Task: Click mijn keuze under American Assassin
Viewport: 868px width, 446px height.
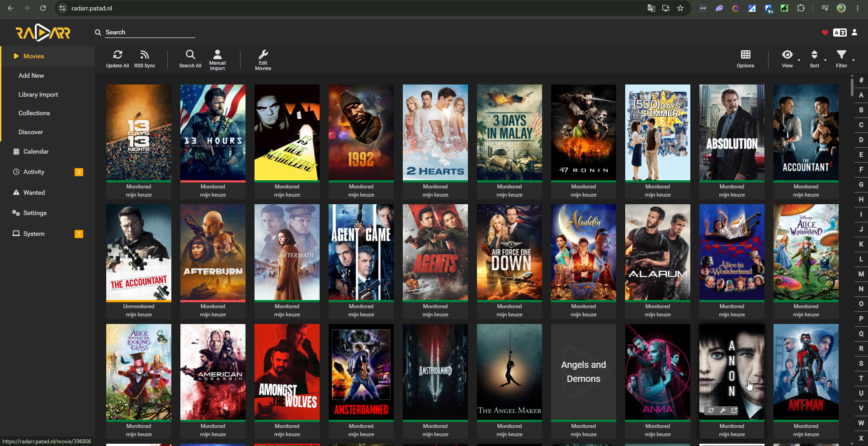Action: (213, 434)
